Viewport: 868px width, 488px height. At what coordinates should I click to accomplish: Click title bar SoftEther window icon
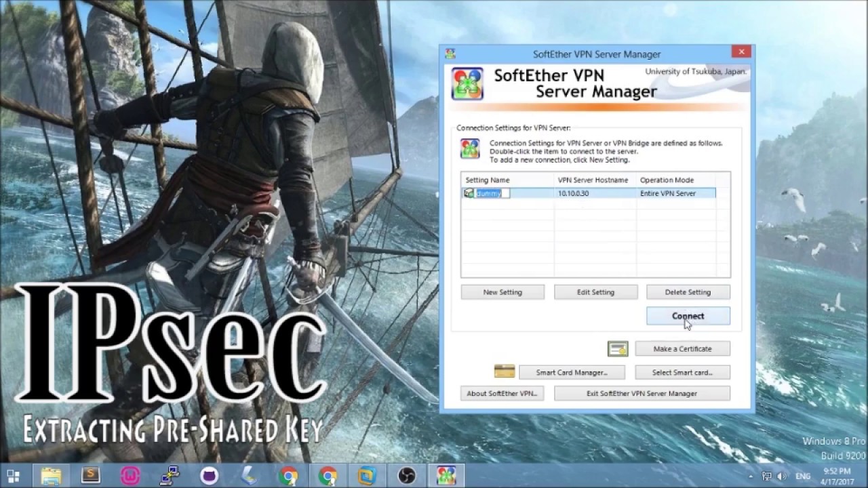(x=450, y=54)
